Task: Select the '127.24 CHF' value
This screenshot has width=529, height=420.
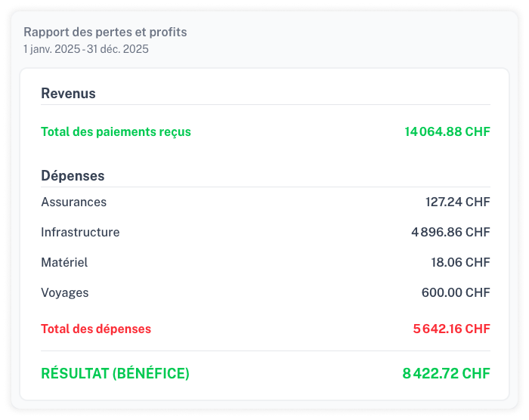Action: point(457,202)
